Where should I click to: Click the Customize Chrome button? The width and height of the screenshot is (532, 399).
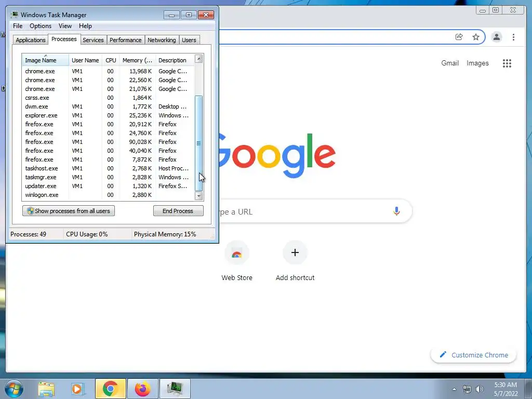474,355
